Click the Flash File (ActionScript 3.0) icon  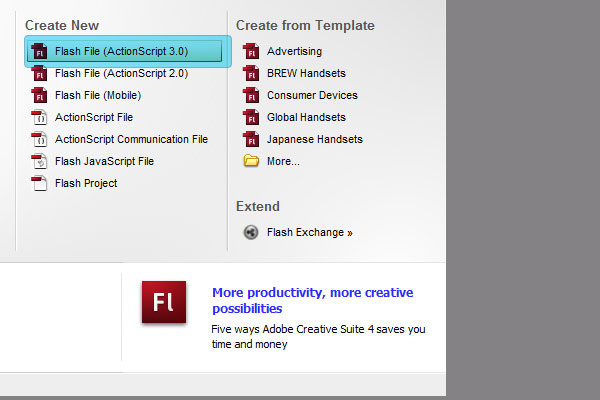(39, 51)
